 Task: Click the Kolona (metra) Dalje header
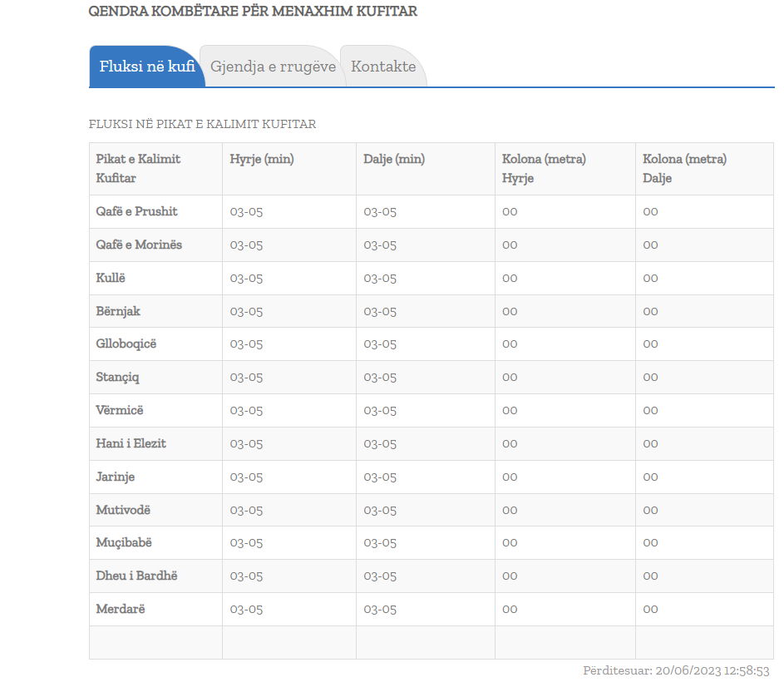684,168
